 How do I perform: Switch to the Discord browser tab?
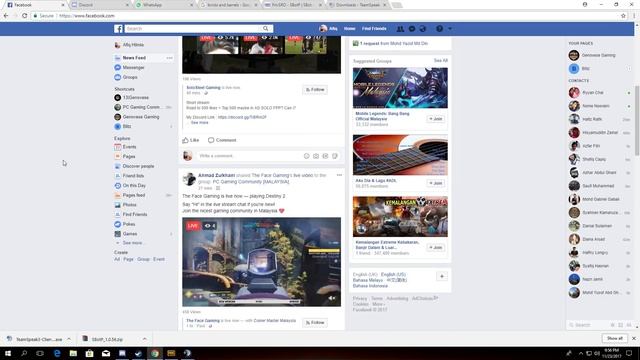(x=98, y=5)
